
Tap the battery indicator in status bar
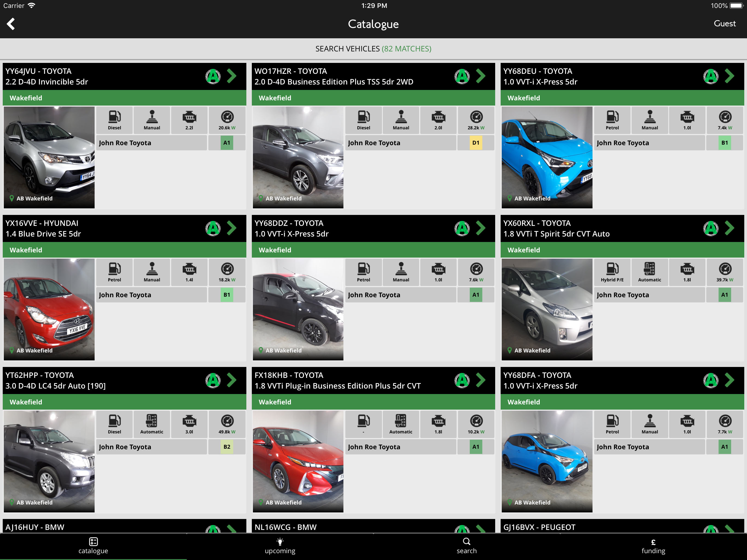[x=736, y=6]
